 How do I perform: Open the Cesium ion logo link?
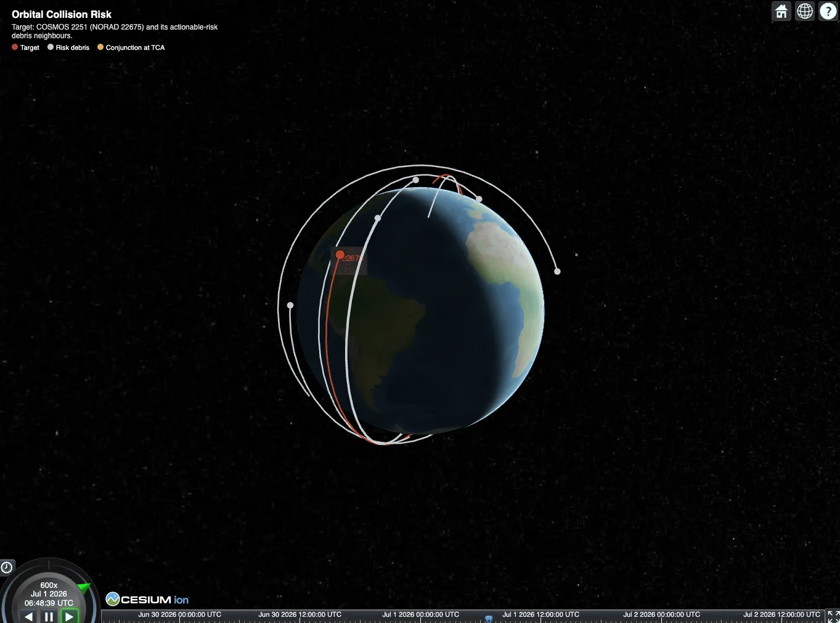coord(147,599)
